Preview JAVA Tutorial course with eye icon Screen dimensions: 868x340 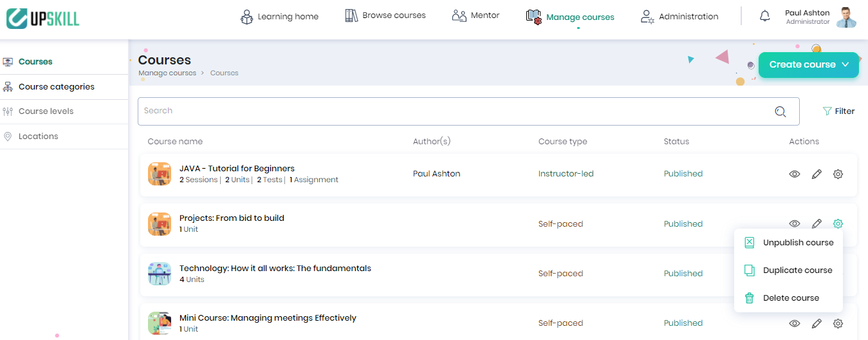[x=795, y=174]
